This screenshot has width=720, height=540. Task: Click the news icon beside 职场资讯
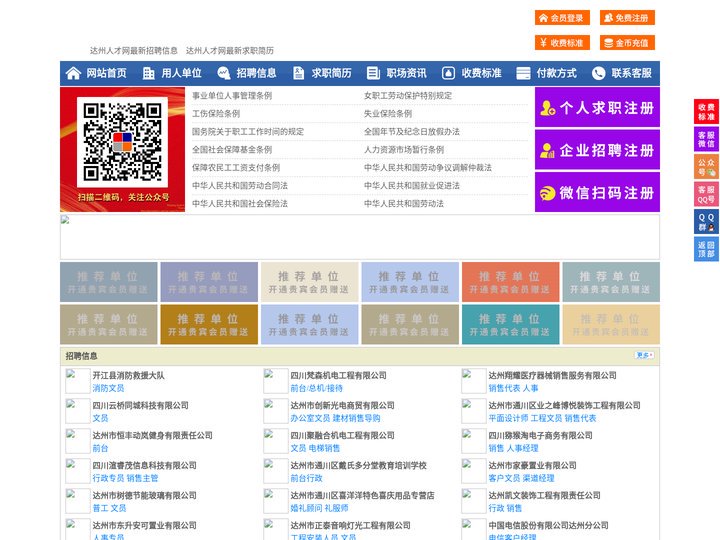373,73
